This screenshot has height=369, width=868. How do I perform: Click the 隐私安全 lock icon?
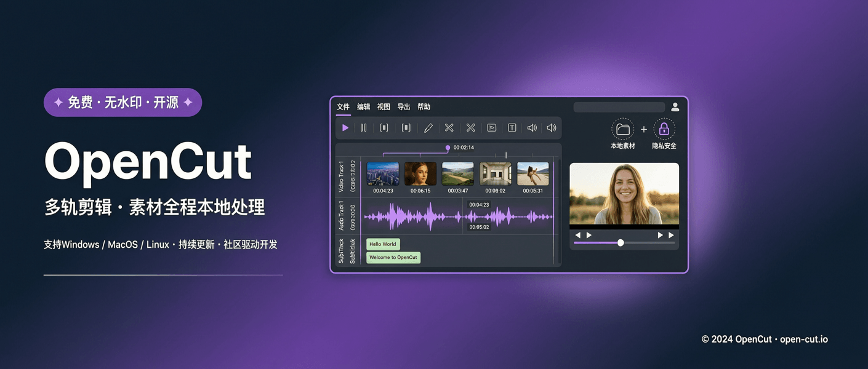(x=664, y=129)
